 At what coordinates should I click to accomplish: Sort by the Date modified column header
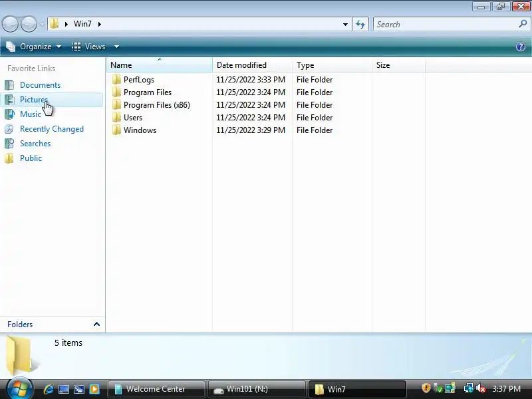point(252,65)
